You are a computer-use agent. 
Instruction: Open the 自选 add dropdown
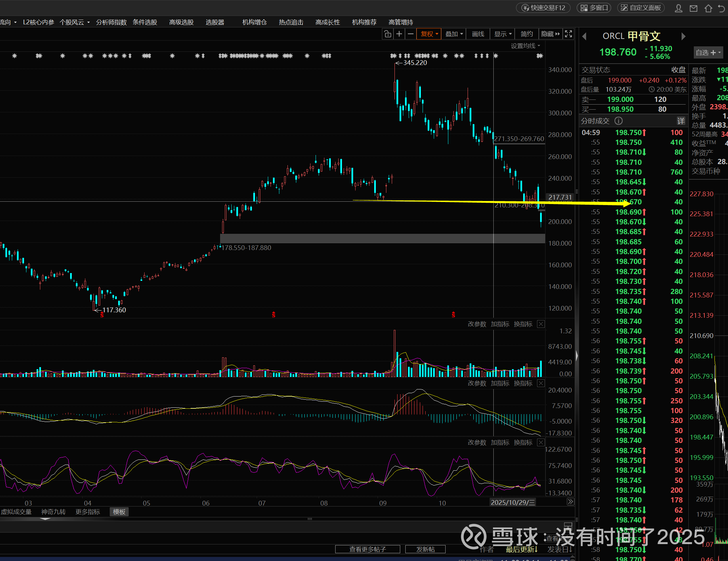708,52
